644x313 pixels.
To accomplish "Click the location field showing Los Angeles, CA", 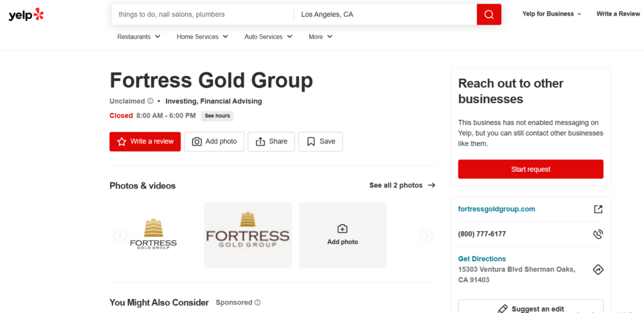I will coord(386,14).
